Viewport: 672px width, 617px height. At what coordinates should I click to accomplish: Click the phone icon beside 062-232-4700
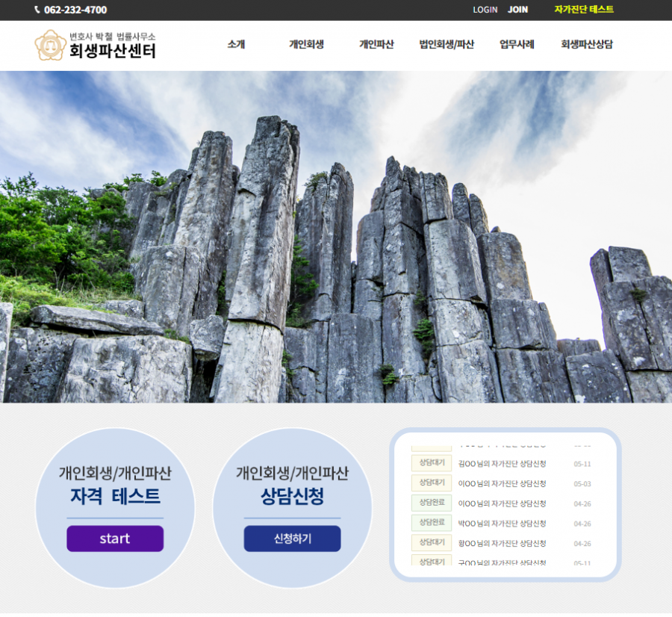tap(38, 10)
